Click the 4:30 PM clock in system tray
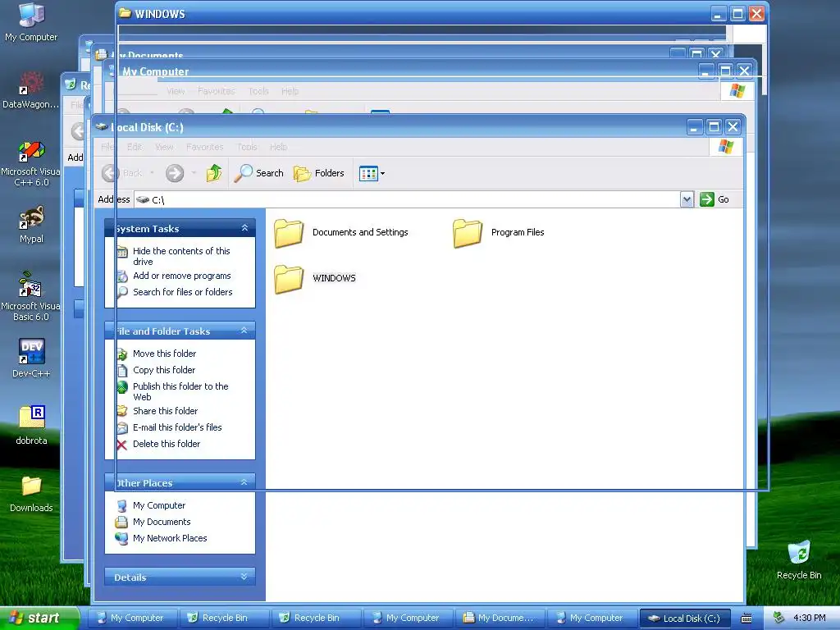This screenshot has height=630, width=840. click(809, 619)
